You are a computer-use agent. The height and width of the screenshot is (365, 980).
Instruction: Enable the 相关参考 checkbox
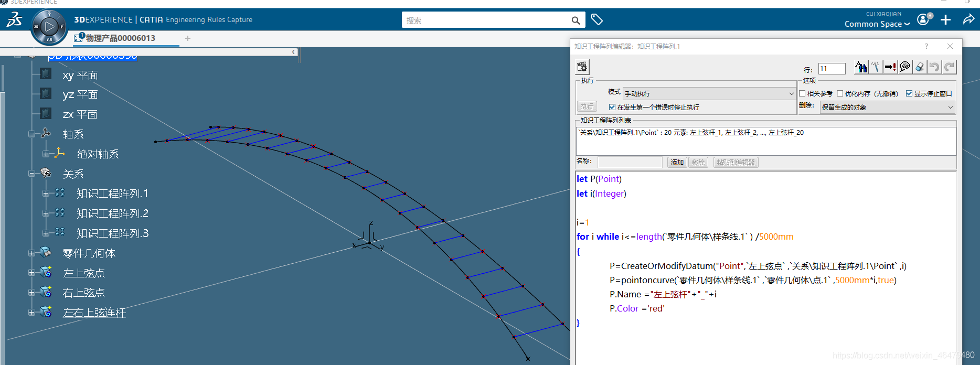pyautogui.click(x=802, y=93)
